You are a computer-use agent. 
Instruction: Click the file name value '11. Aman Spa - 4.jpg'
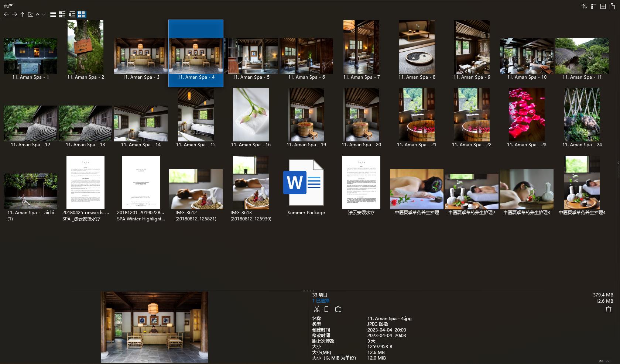click(389, 319)
